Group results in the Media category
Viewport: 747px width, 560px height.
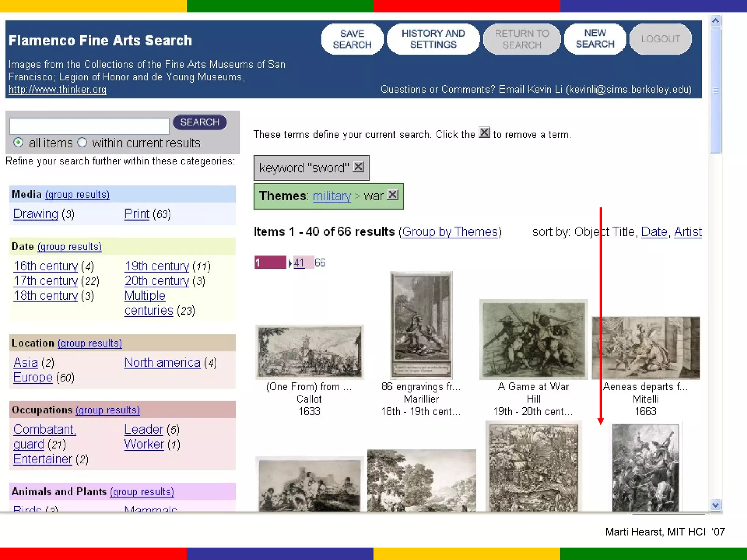(x=77, y=195)
